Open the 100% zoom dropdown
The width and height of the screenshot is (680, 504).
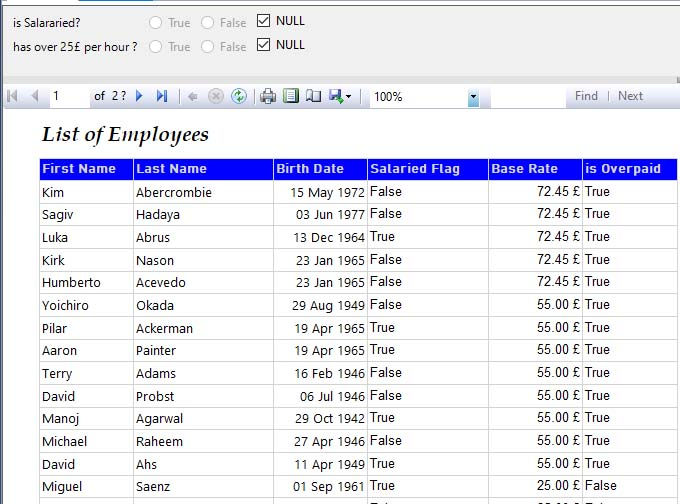pyautogui.click(x=473, y=97)
